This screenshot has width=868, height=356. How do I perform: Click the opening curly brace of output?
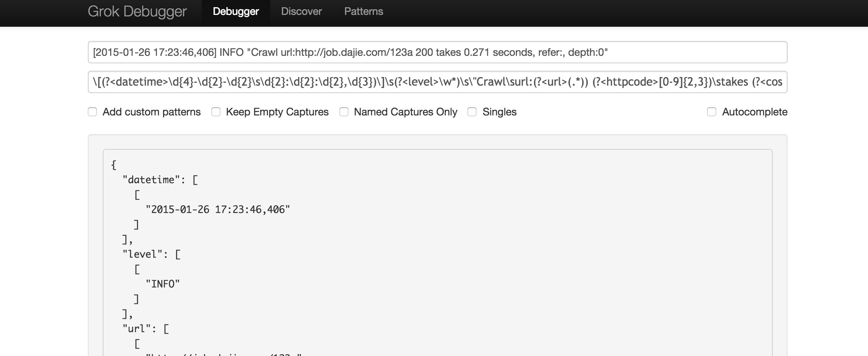(x=114, y=165)
